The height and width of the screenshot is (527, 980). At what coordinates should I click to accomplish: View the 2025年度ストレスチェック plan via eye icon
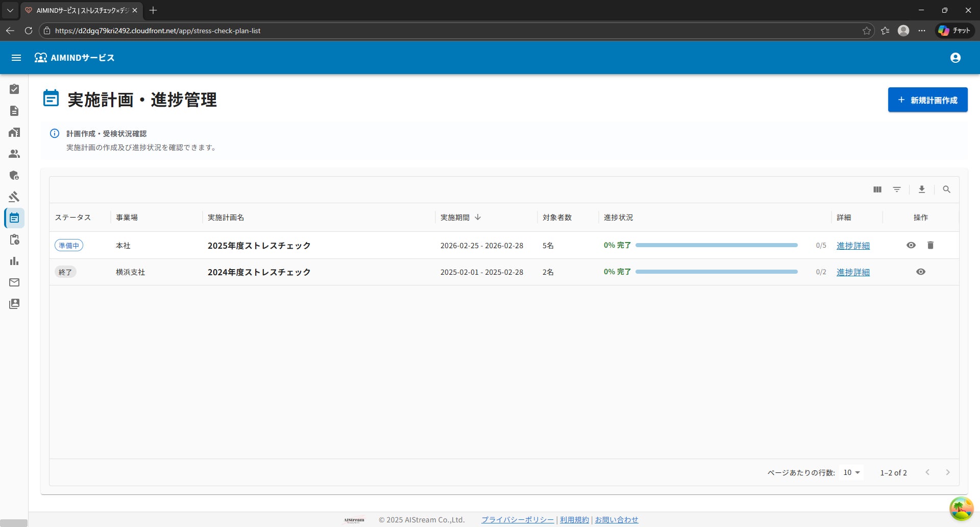[911, 245]
